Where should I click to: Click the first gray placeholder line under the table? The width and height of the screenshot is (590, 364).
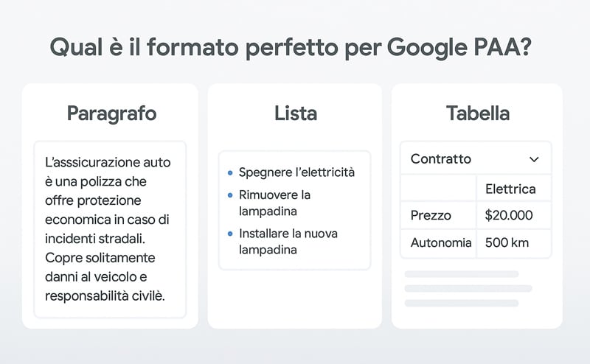tap(462, 274)
